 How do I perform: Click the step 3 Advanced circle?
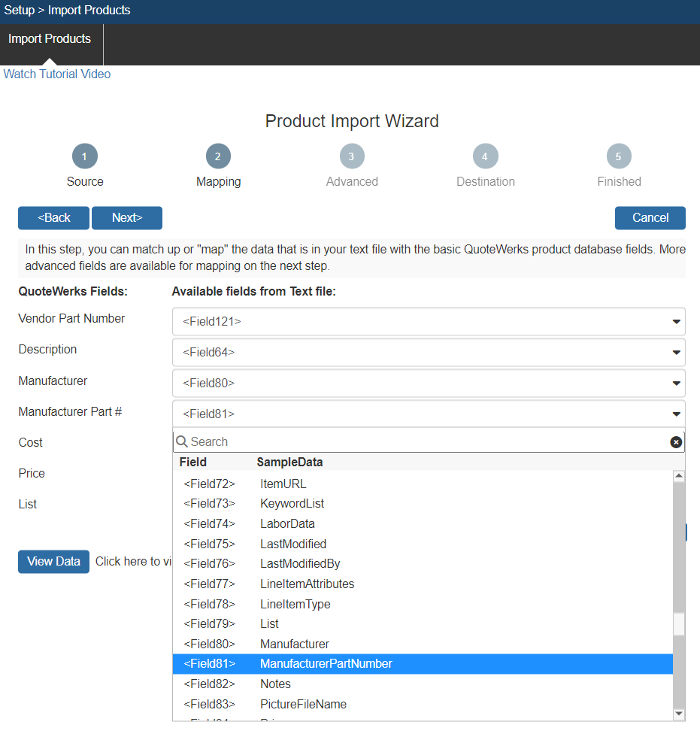point(352,156)
